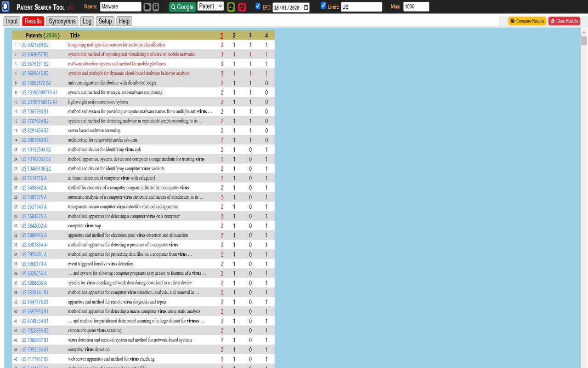Open saved search with folder icon
The width and height of the screenshot is (588, 368).
click(x=147, y=7)
